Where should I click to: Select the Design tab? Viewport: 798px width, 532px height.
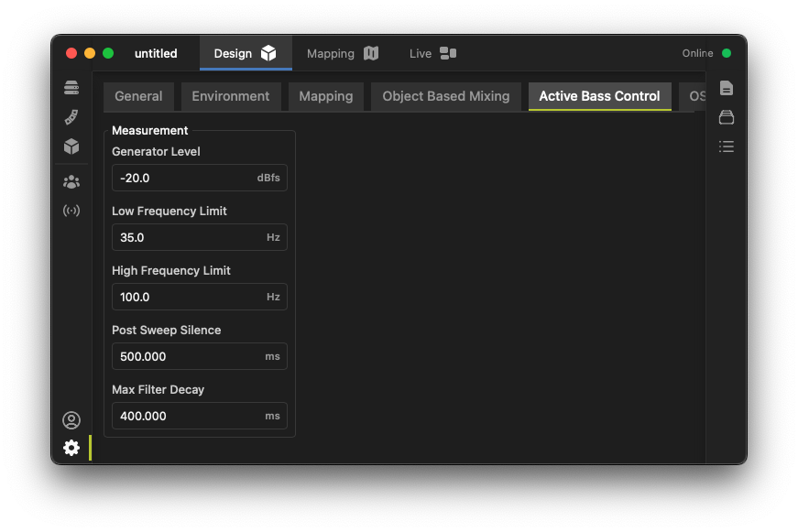(245, 53)
